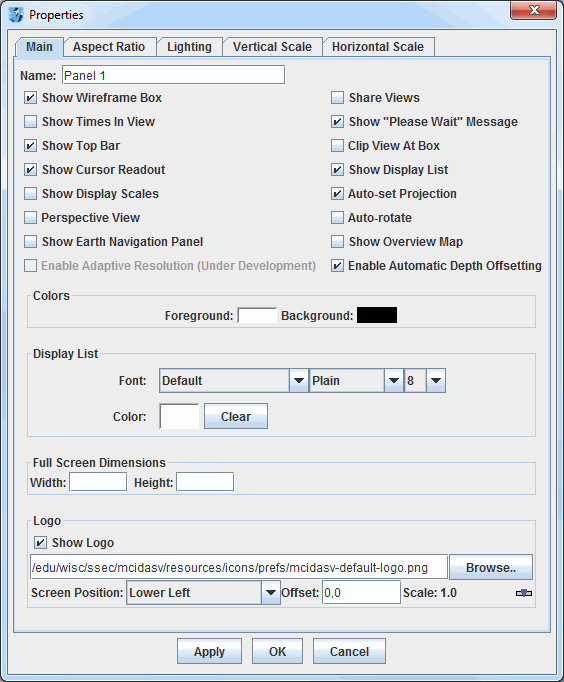This screenshot has width=564, height=682.
Task: Check Clip View At Box
Action: (x=337, y=145)
